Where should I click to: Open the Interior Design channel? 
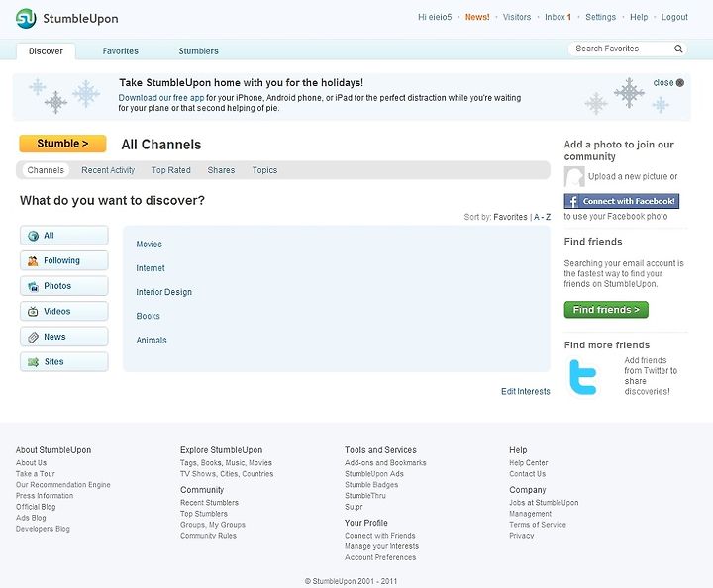[x=164, y=292]
